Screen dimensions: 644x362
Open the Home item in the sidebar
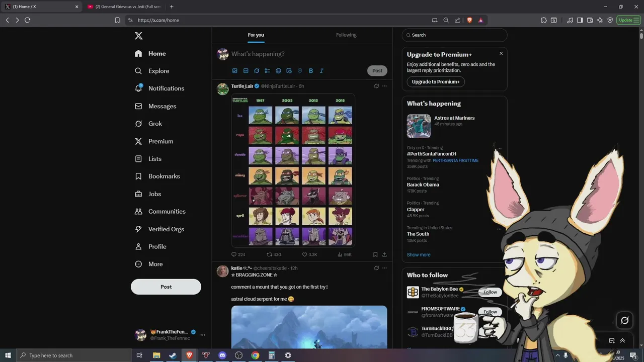pyautogui.click(x=150, y=54)
